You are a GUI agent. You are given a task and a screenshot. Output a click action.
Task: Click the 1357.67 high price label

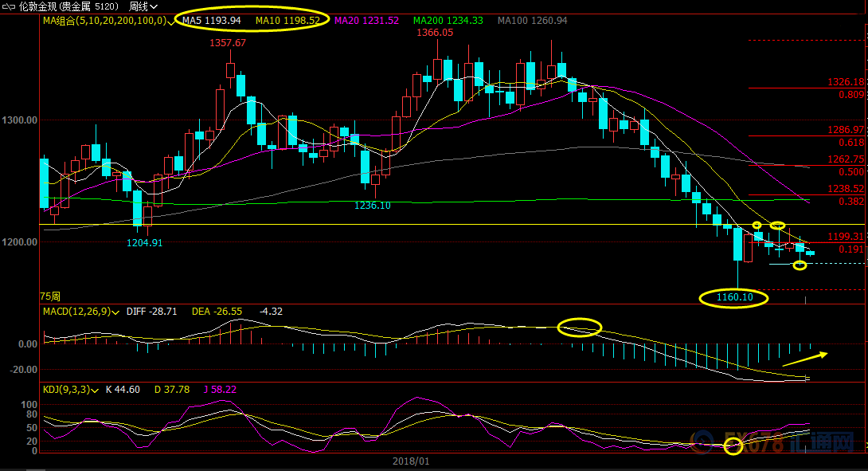228,43
